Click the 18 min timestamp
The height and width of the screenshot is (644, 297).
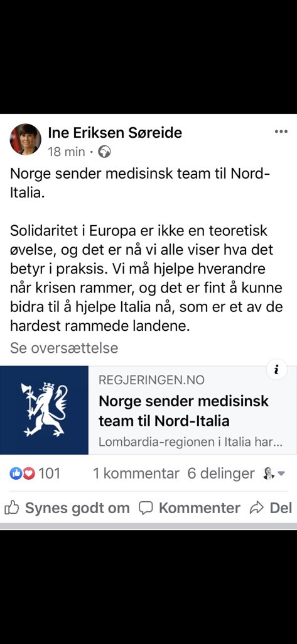[67, 152]
